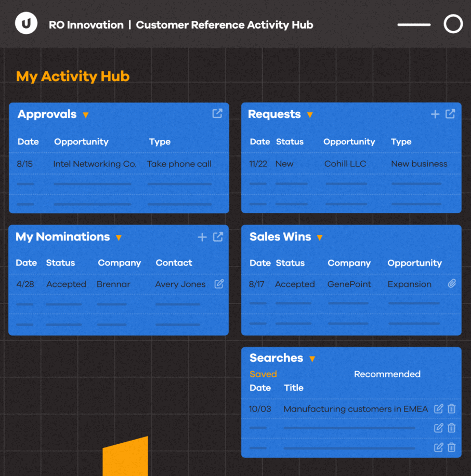Open the GenePoint Expansion attachment paperclip
Viewport: 471px width, 476px height.
pos(452,284)
